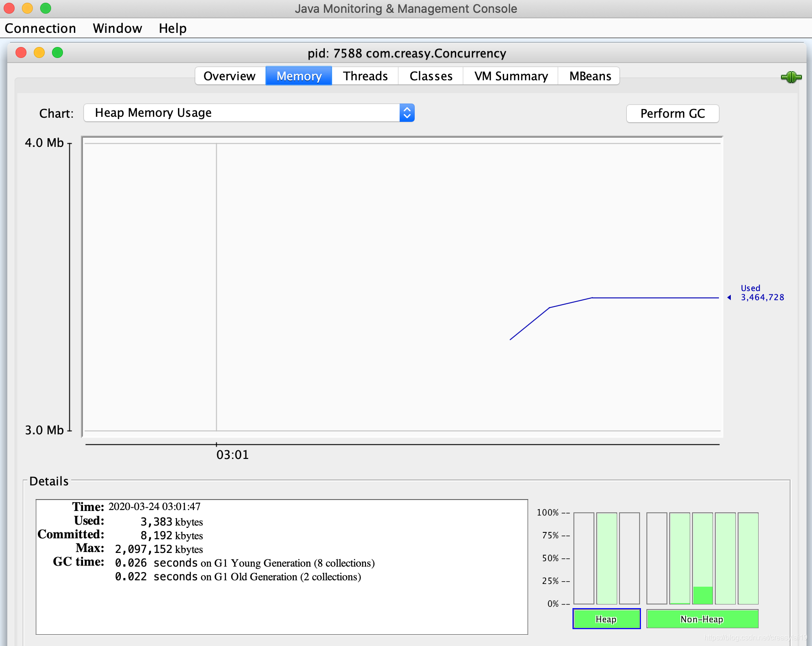Open the VM Summary tab

click(511, 76)
